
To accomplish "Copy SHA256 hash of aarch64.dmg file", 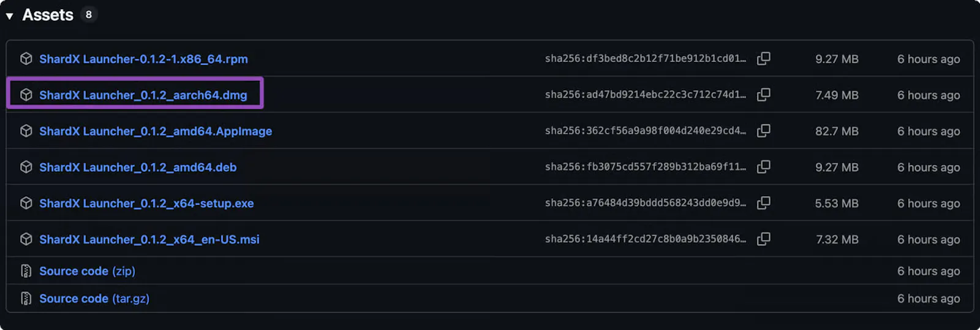I will pos(763,94).
